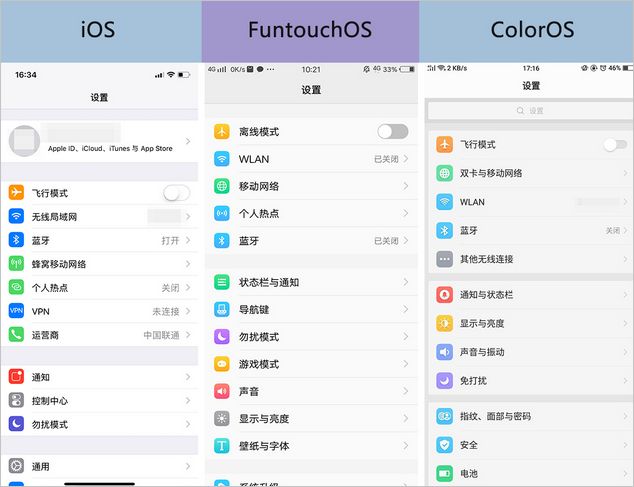
Task: Tap FuntouchOS 移动网络 globe icon
Action: click(x=222, y=186)
